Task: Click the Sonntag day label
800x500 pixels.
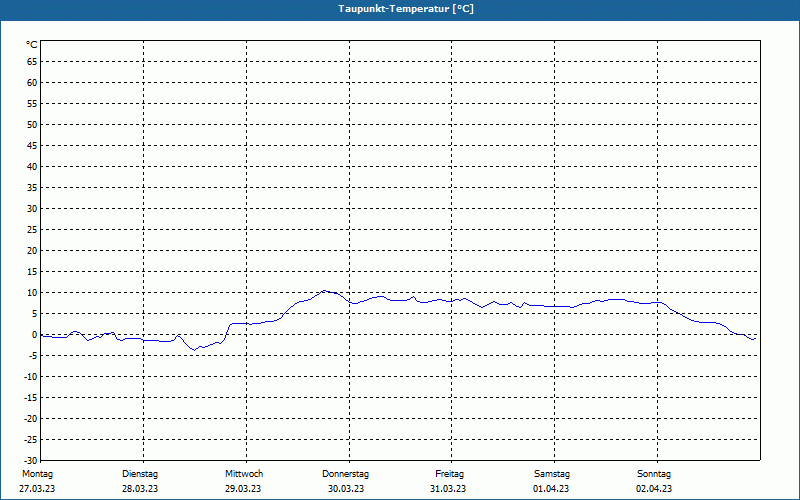Action: [654, 474]
